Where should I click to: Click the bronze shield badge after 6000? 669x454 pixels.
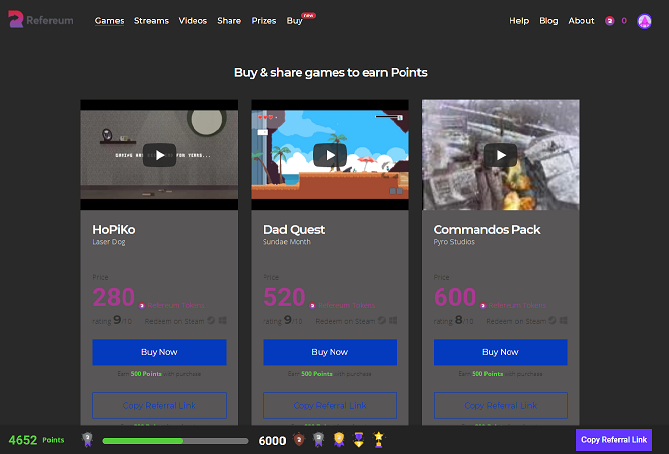(299, 439)
